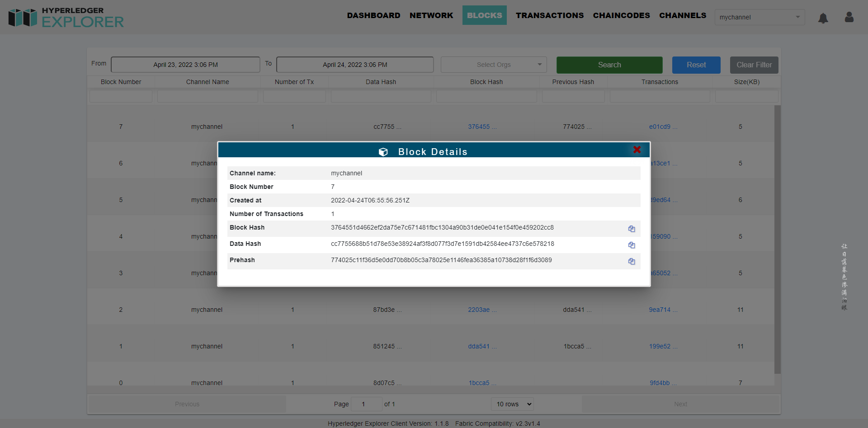The height and width of the screenshot is (428, 868).
Task: Click the blue Reset button
Action: (696, 65)
